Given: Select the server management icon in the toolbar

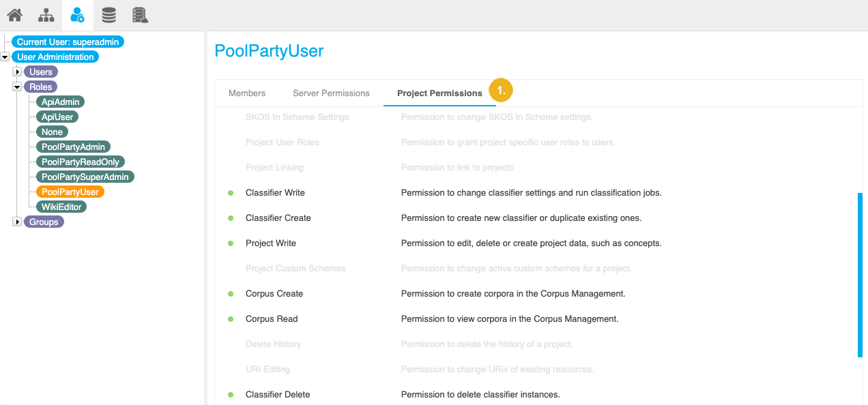Looking at the screenshot, I should [x=140, y=14].
